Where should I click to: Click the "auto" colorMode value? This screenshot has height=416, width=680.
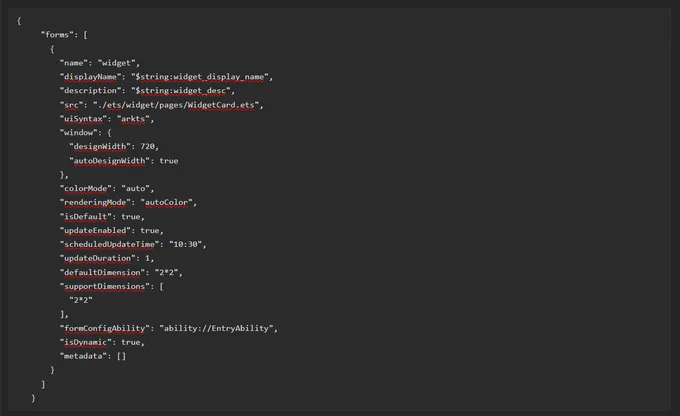[135, 189]
